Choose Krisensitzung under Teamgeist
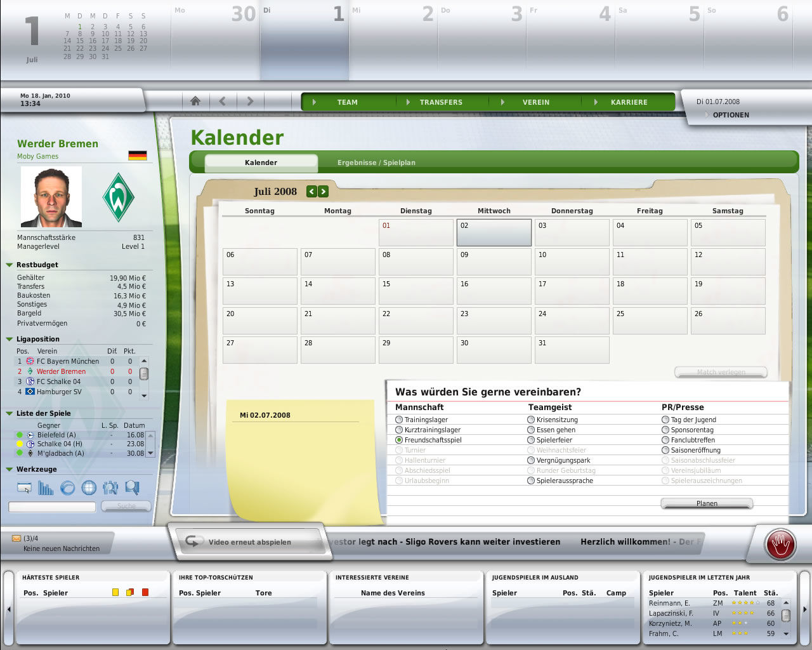Screen dimensions: 812x650 [531, 420]
